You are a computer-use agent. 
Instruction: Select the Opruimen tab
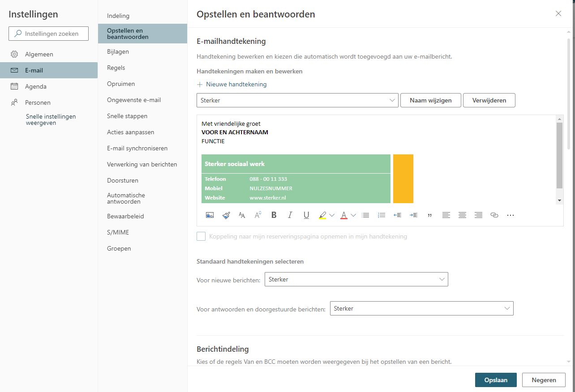pos(142,84)
